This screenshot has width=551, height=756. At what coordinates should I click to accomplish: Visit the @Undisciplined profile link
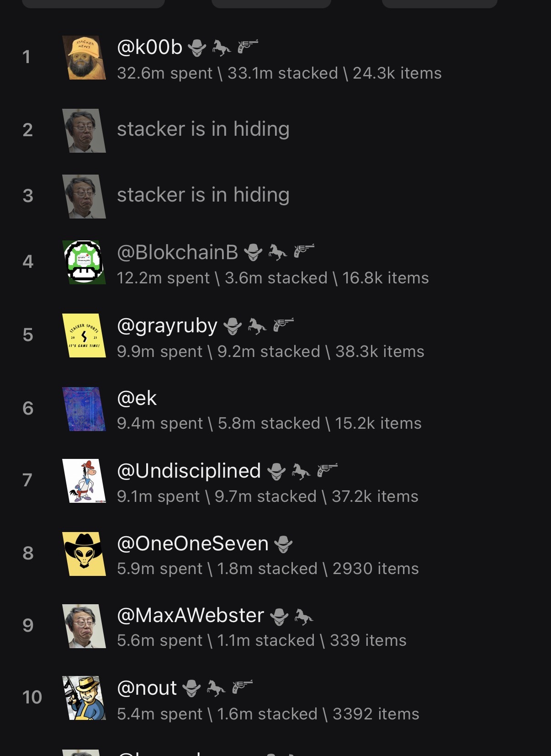click(x=189, y=471)
